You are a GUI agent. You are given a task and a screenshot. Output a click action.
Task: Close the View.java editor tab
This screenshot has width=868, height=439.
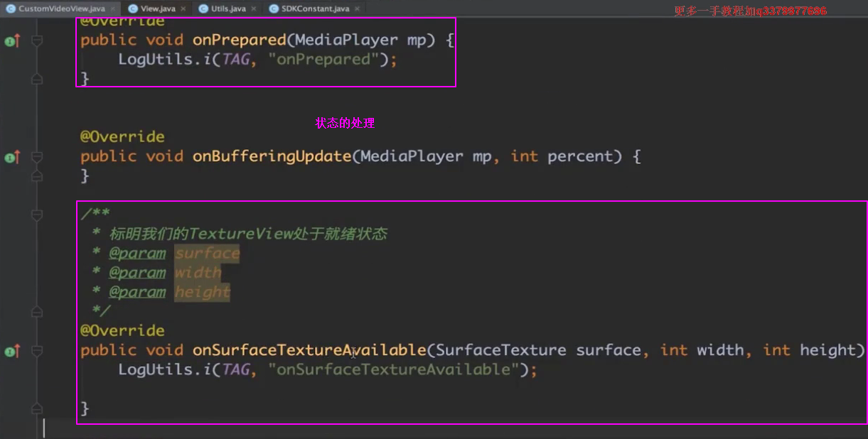point(183,9)
